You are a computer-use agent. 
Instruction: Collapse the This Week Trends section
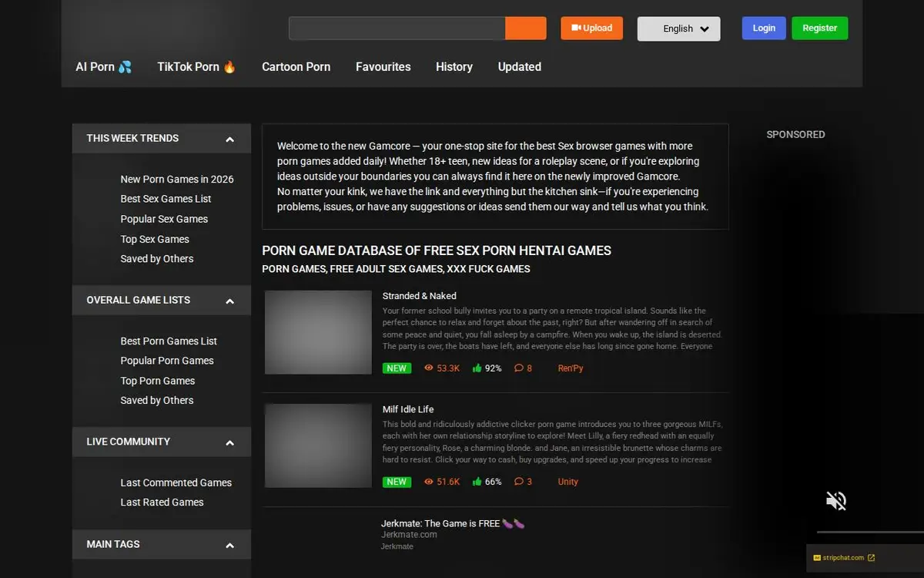(x=229, y=139)
